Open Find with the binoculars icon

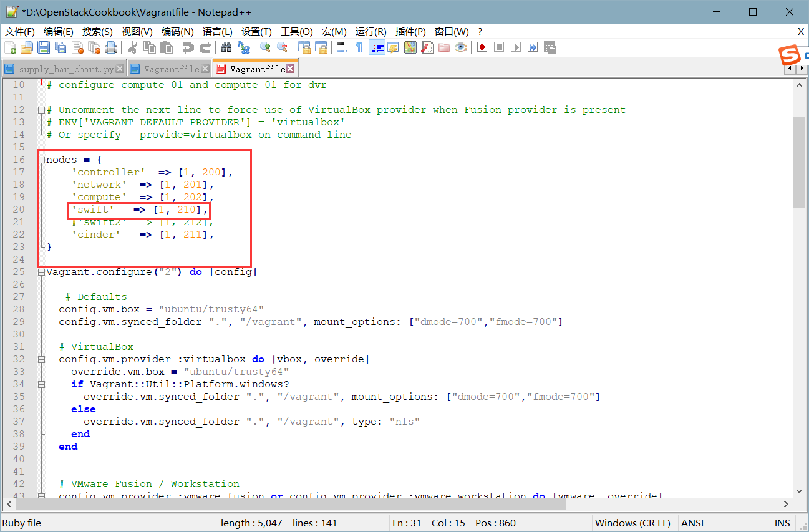(226, 47)
